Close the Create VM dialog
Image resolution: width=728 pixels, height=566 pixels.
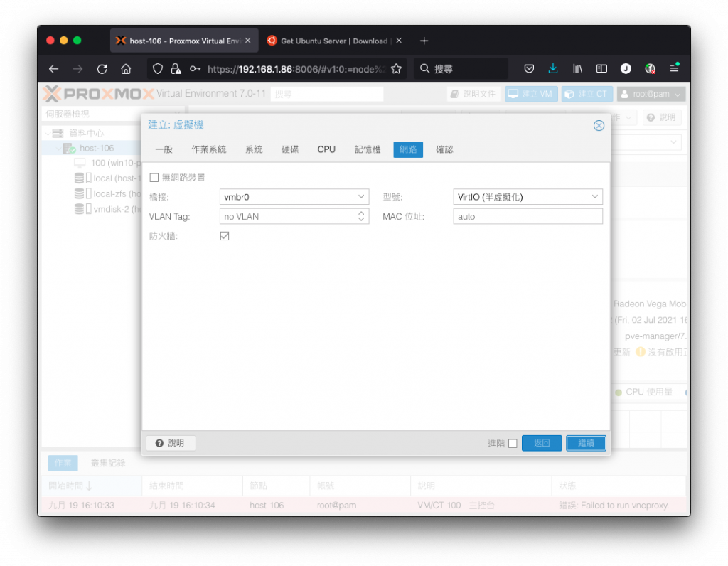point(599,126)
